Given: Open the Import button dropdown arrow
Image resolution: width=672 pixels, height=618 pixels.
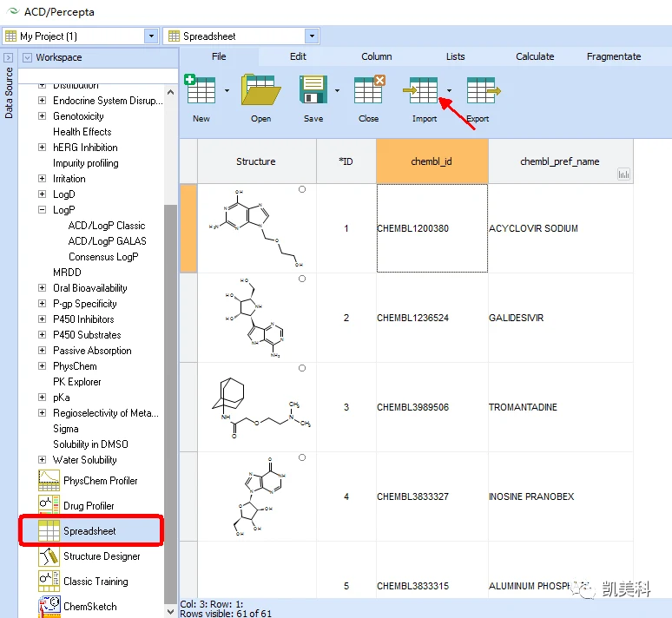Looking at the screenshot, I should click(x=449, y=90).
